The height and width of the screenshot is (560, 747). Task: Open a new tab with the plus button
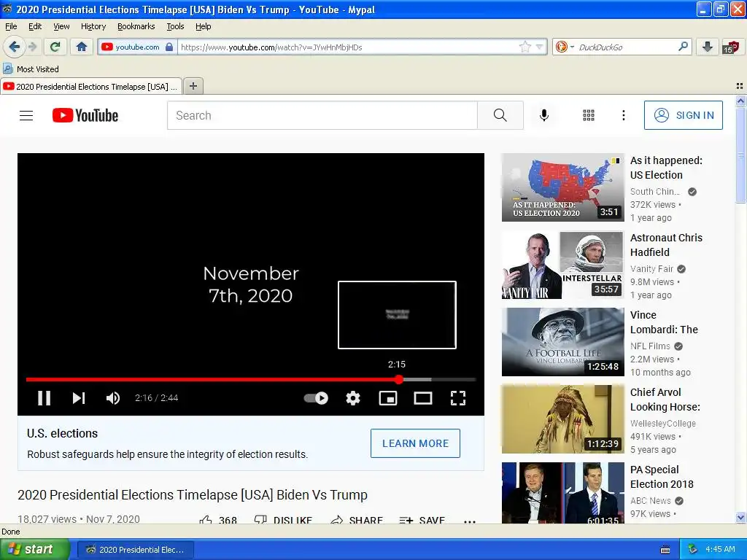(x=193, y=86)
